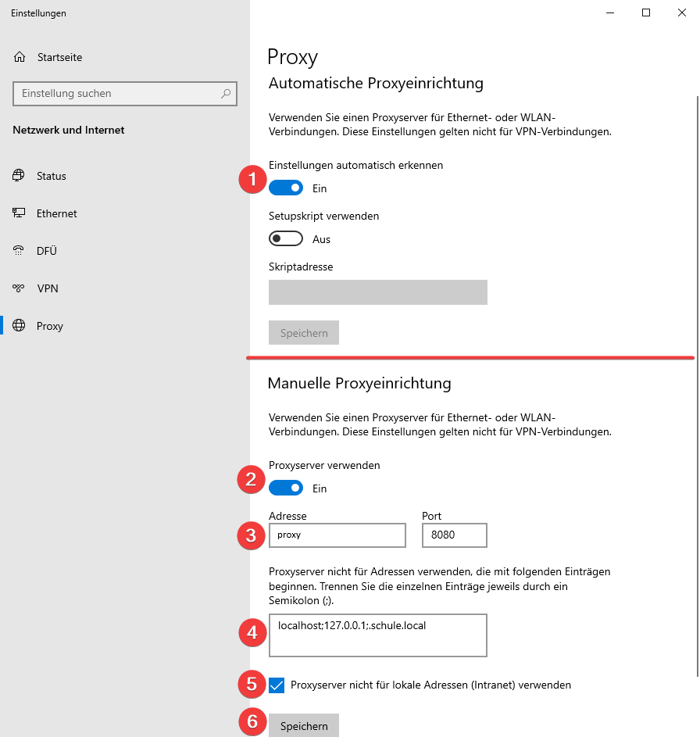
Task: Enable the 'Setupskript verwenden' toggle
Action: coord(286,239)
